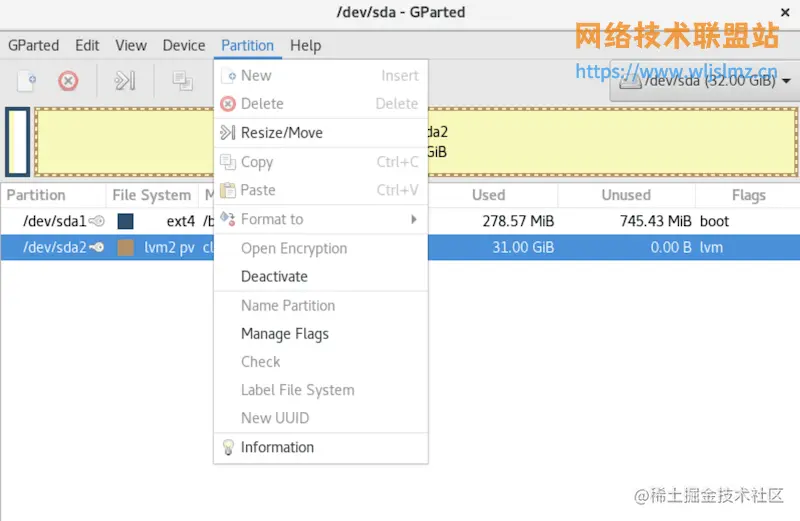Open the View menu
This screenshot has width=800, height=521.
pyautogui.click(x=131, y=45)
